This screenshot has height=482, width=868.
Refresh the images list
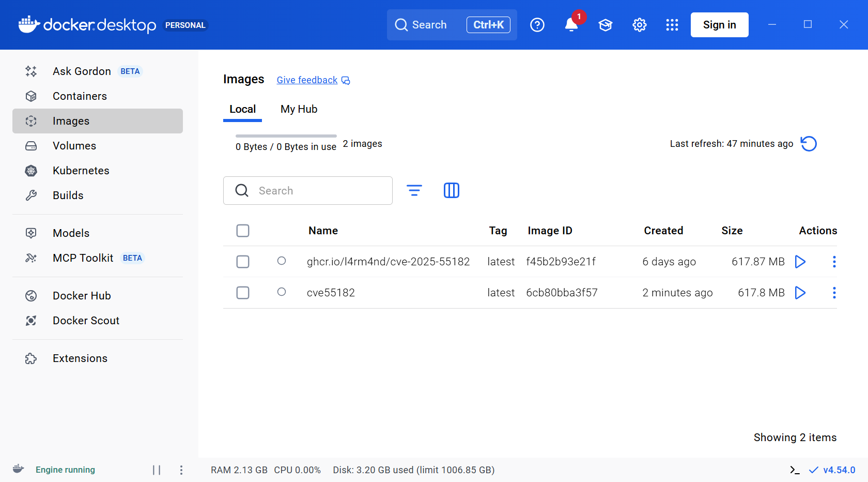pyautogui.click(x=809, y=144)
